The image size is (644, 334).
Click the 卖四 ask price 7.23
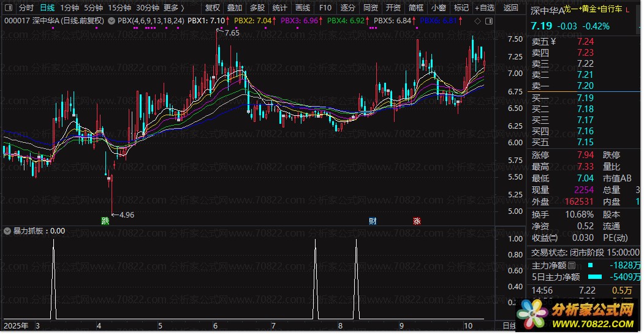[585, 53]
